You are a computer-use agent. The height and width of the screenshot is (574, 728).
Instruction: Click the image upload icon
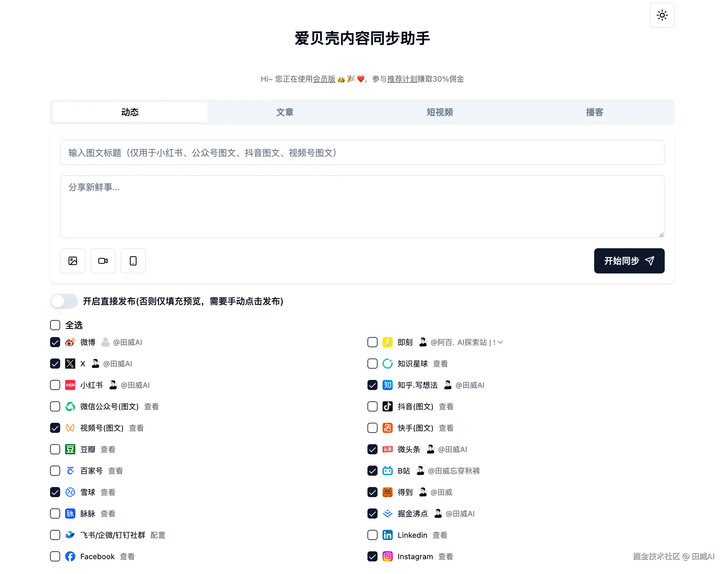tap(72, 261)
